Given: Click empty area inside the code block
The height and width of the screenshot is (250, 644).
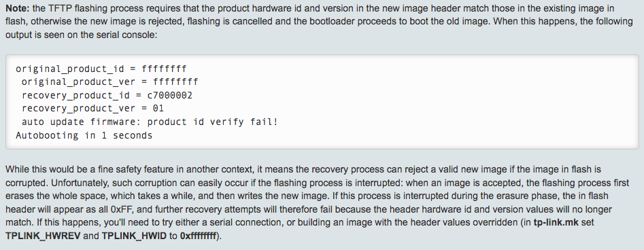Looking at the screenshot, I should point(452,103).
